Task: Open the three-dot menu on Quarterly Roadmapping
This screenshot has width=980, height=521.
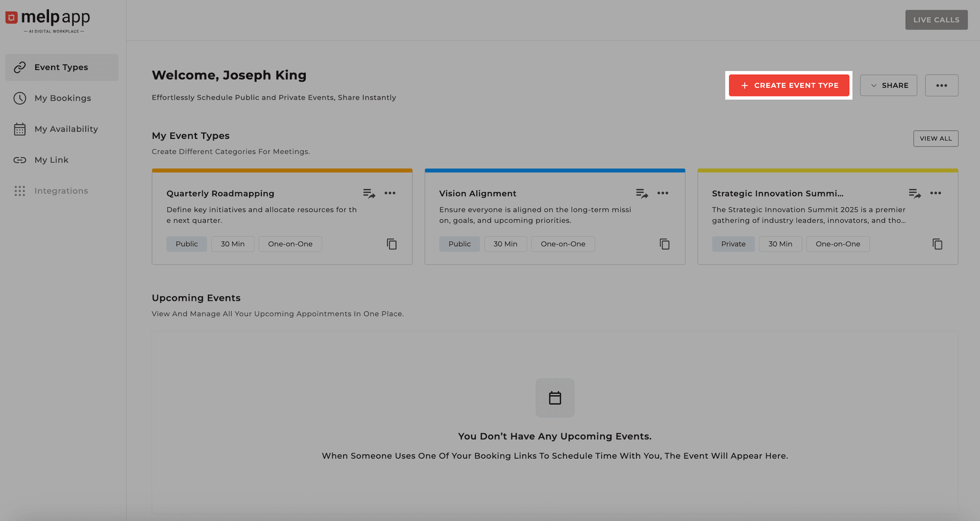Action: tap(390, 193)
